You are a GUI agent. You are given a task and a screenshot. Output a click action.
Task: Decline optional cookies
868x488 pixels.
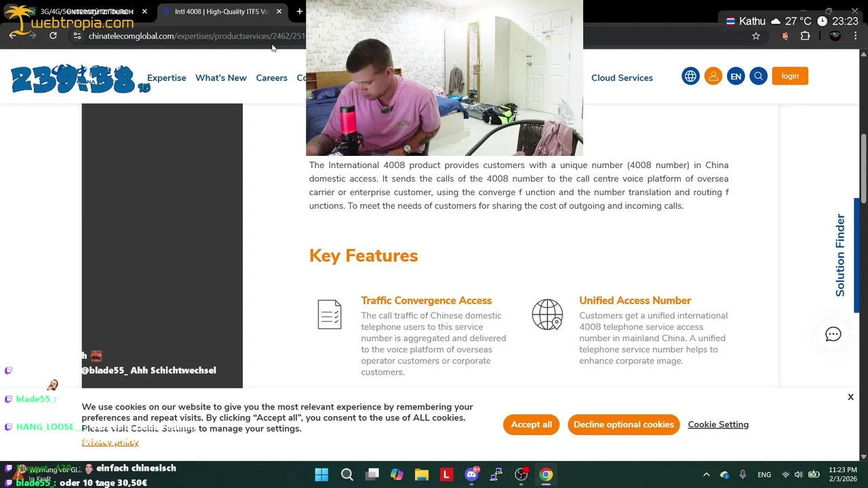coord(624,424)
